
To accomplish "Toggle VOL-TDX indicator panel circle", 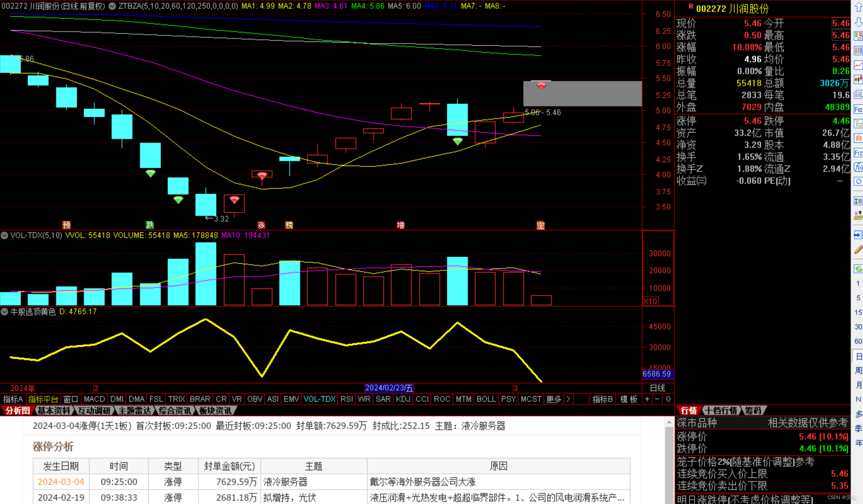I will coord(5,236).
